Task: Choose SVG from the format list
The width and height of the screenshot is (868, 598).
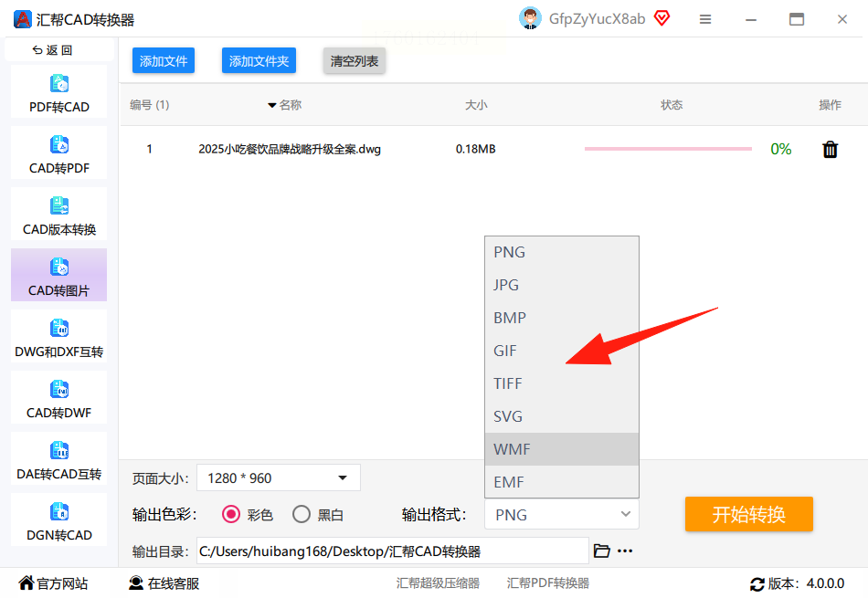Action: 562,416
